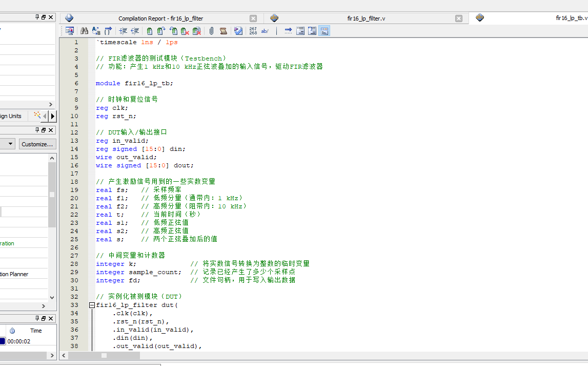Click the Planner task item
The image size is (588, 366).
(14, 274)
